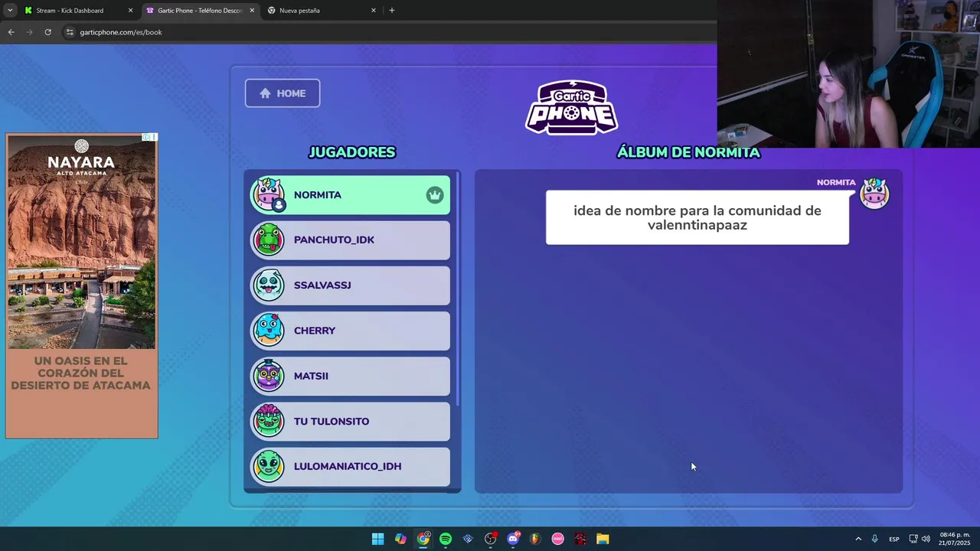Click the ÁLBUM DE NORMITA heading
Viewport: 980px width, 551px height.
pos(688,152)
